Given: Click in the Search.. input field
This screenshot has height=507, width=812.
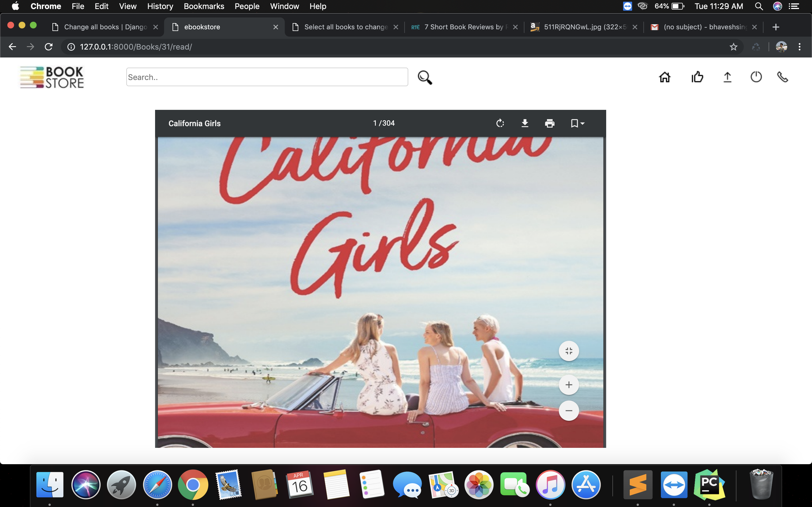Looking at the screenshot, I should 267,77.
